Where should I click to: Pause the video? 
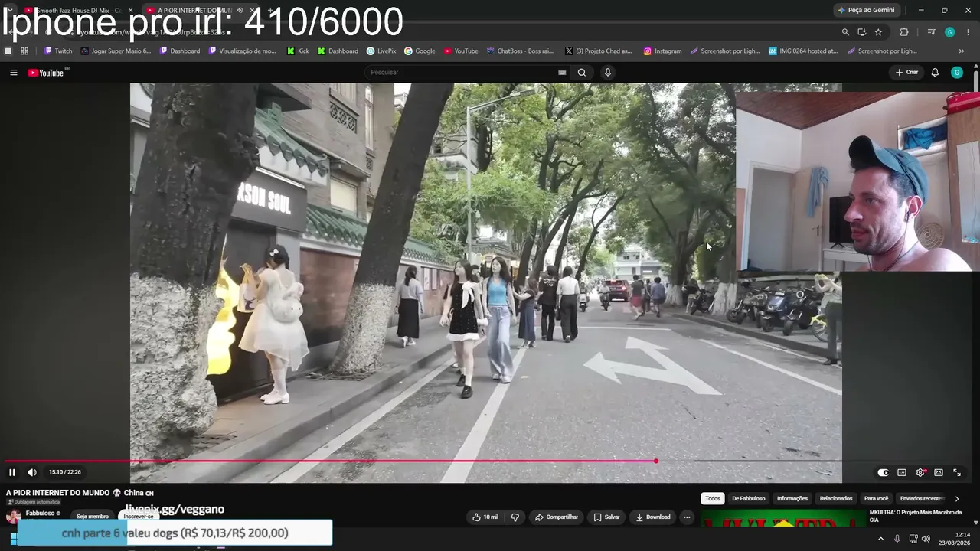point(12,472)
